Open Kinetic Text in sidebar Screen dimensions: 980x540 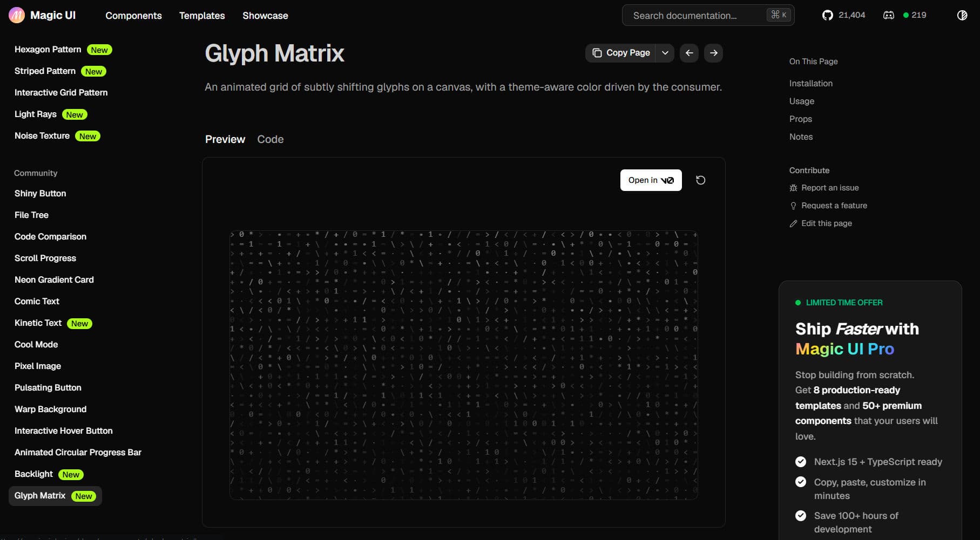pos(38,323)
